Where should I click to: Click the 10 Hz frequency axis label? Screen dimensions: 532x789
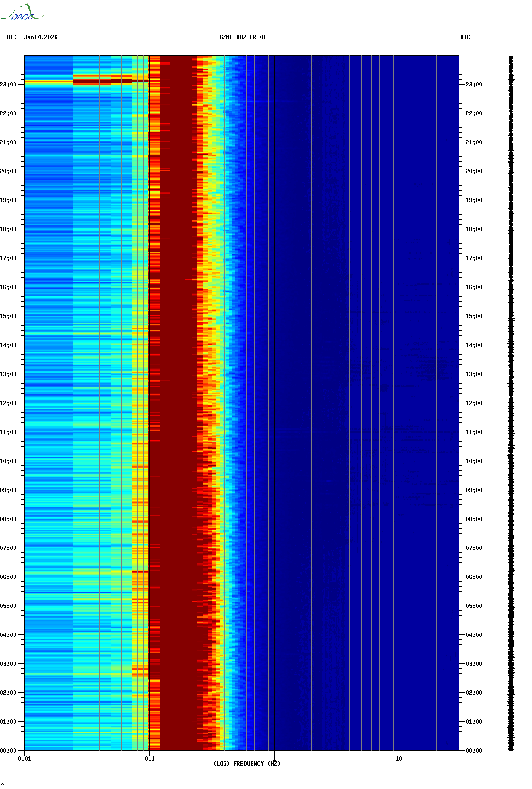(x=399, y=759)
